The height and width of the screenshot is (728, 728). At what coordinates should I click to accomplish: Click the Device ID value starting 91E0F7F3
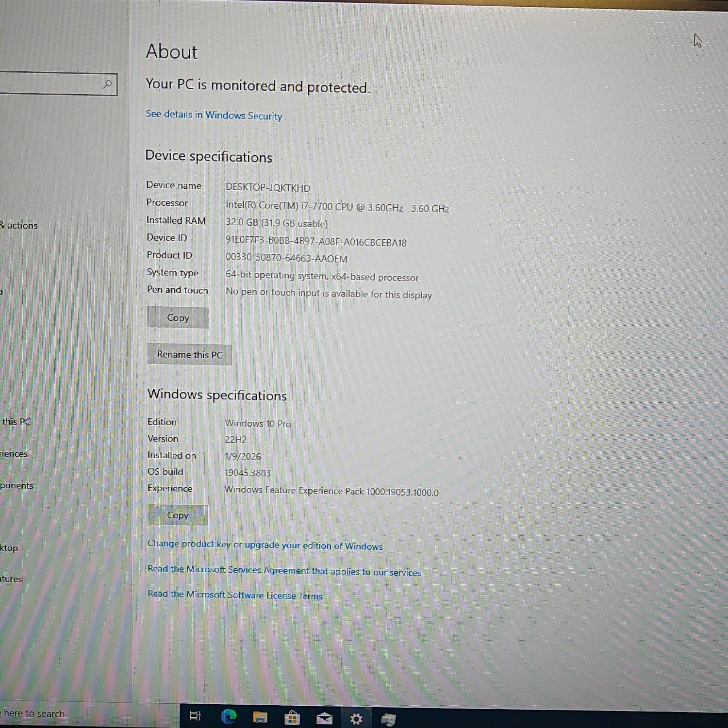pyautogui.click(x=316, y=241)
